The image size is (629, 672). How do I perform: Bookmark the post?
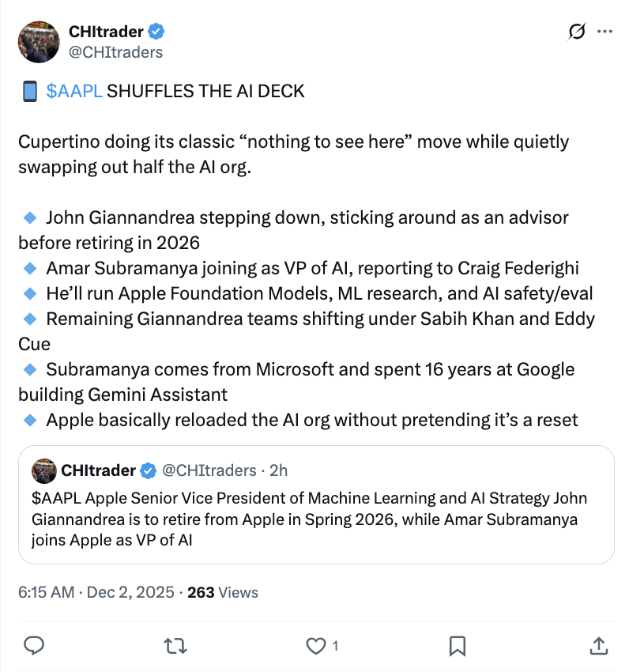coord(457,647)
